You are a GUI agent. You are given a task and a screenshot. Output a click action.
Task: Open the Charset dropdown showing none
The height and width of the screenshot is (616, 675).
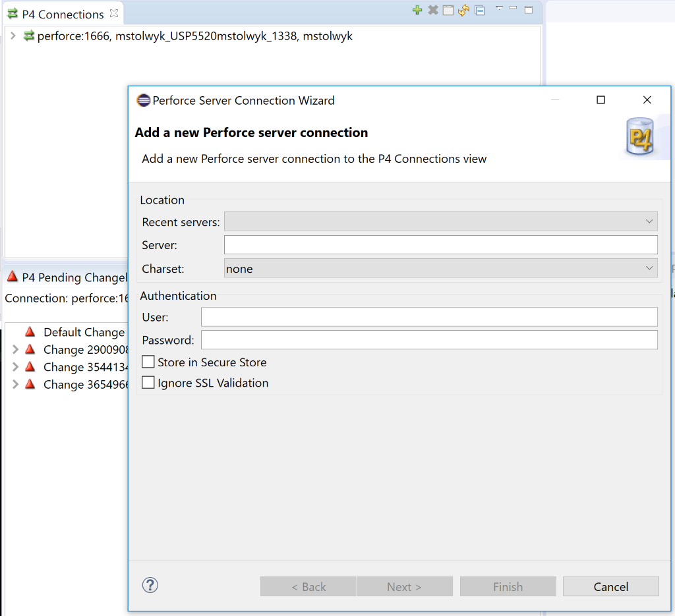[440, 268]
